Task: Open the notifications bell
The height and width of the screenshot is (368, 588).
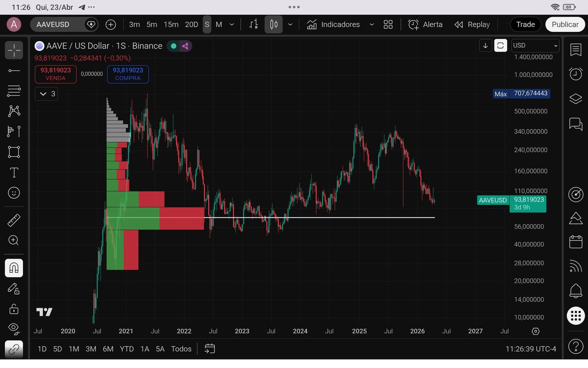Action: 576,290
